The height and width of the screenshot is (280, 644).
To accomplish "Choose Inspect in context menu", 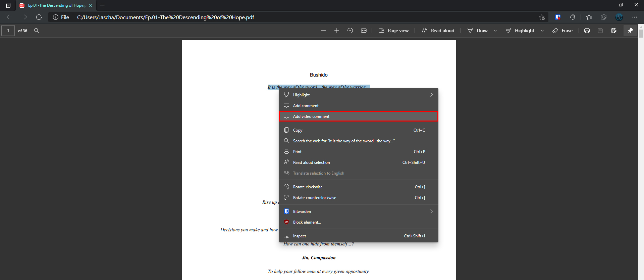I will coord(359,236).
